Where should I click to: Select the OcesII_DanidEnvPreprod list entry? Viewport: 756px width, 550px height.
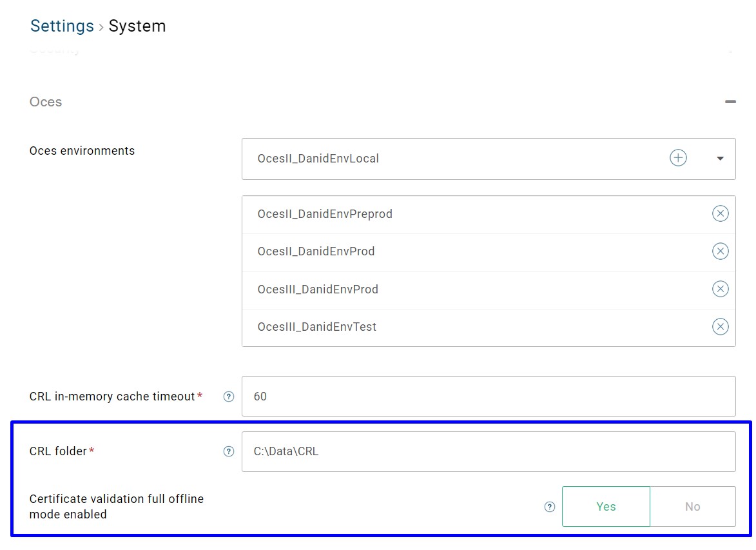click(x=324, y=213)
